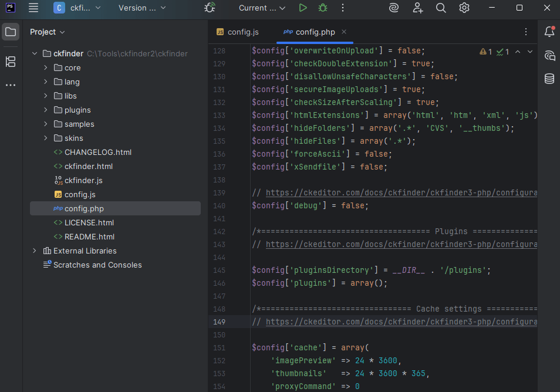This screenshot has width=560, height=392.
Task: Open Search Everywhere magnifier
Action: (x=441, y=8)
